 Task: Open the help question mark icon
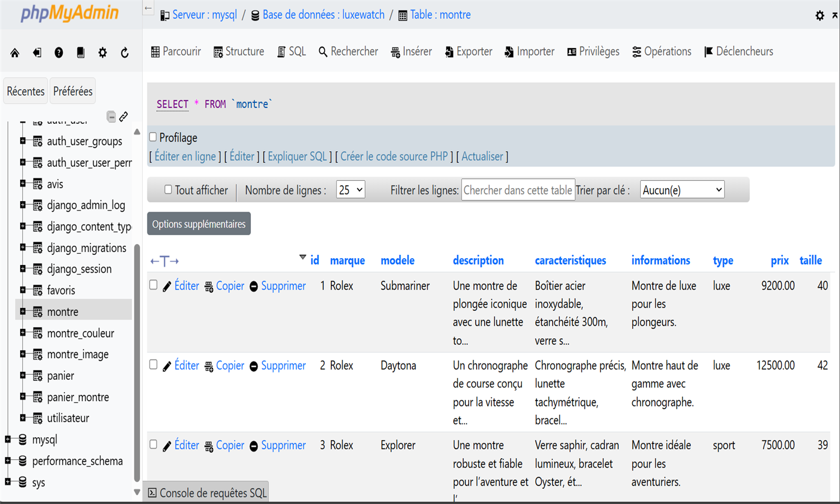point(59,53)
